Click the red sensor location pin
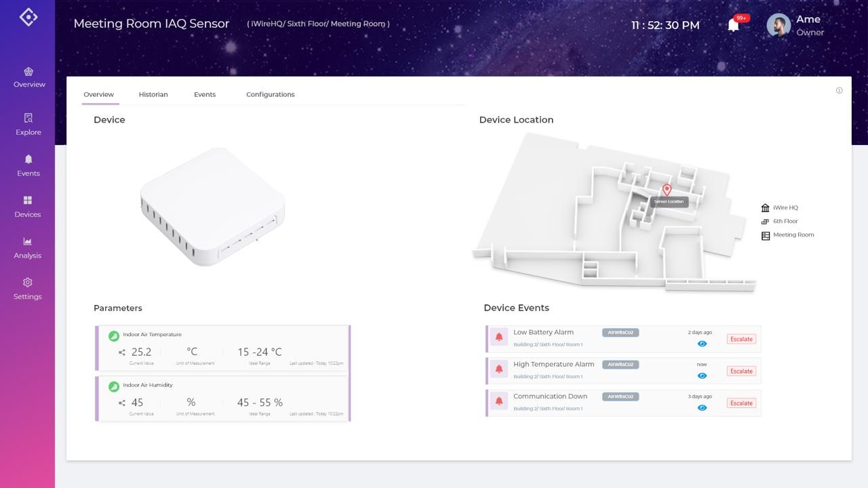Screen dimensions: 868x488 tap(667, 190)
